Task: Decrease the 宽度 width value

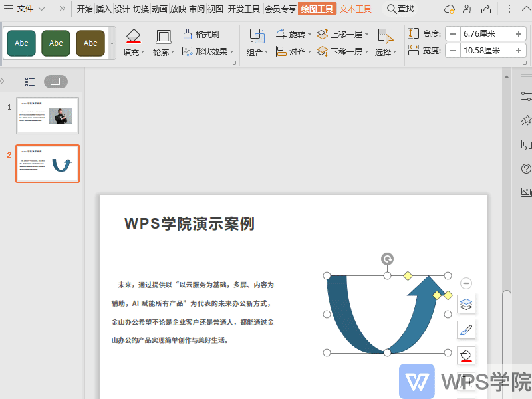Action: [x=453, y=51]
